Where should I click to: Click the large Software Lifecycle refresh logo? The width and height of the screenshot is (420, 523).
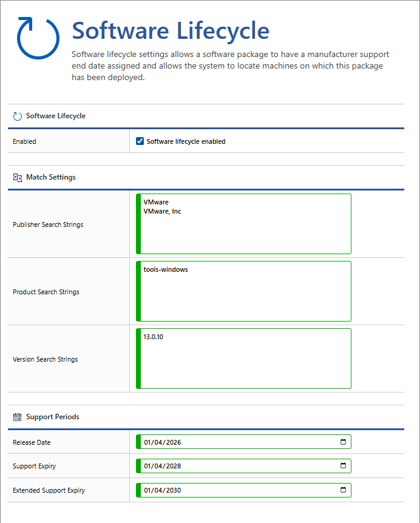click(38, 38)
